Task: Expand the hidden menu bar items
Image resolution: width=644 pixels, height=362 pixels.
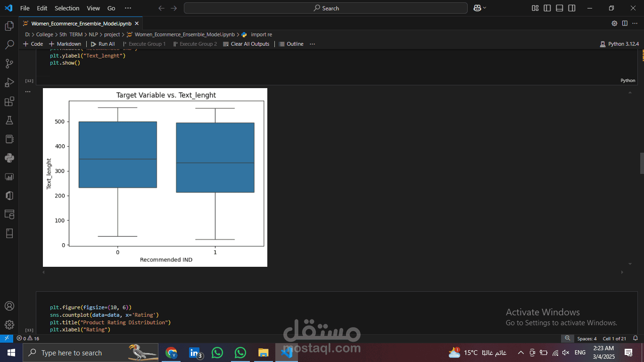Action: click(128, 8)
